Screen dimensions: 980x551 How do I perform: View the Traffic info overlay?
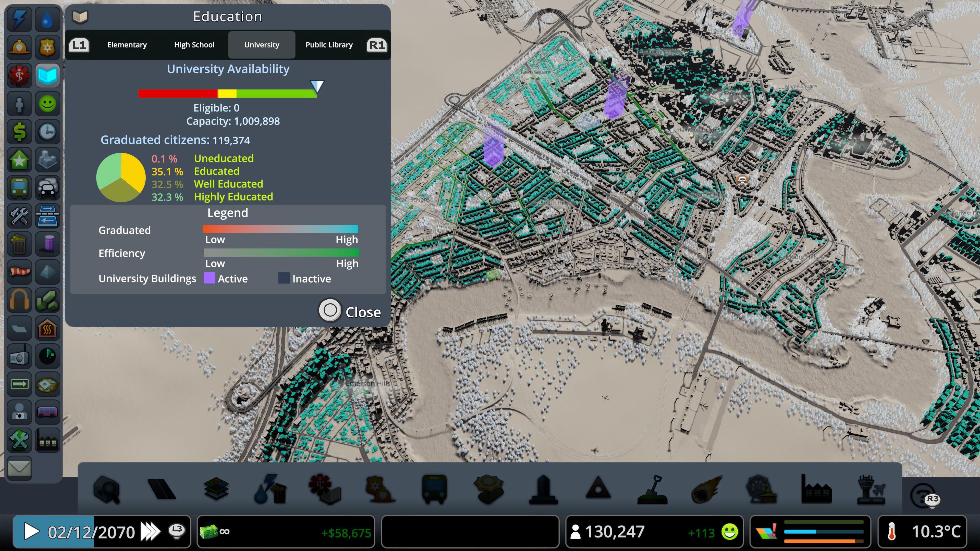(x=47, y=188)
